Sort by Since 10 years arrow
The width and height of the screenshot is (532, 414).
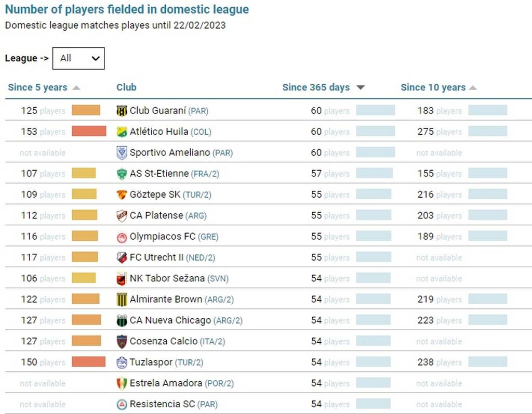473,87
